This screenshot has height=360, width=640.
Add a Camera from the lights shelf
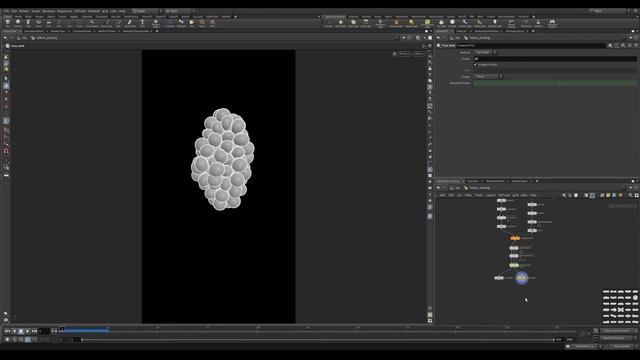point(329,23)
